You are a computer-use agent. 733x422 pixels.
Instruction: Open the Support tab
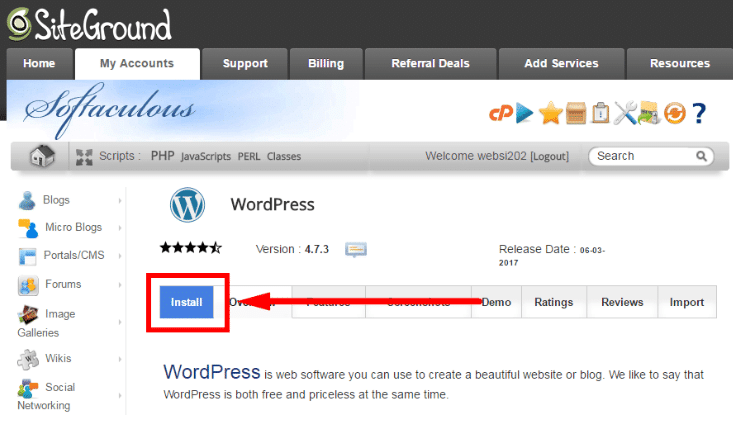[245, 64]
